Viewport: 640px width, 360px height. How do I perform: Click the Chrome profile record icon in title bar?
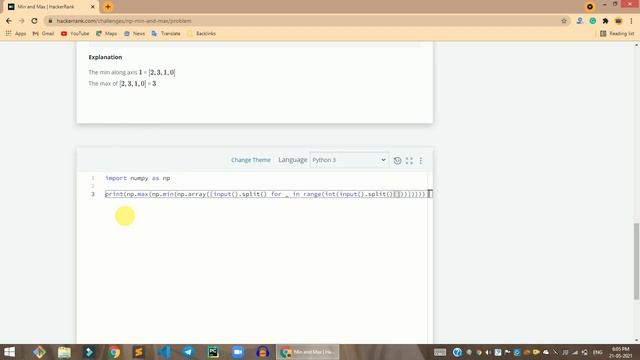pyautogui.click(x=590, y=7)
